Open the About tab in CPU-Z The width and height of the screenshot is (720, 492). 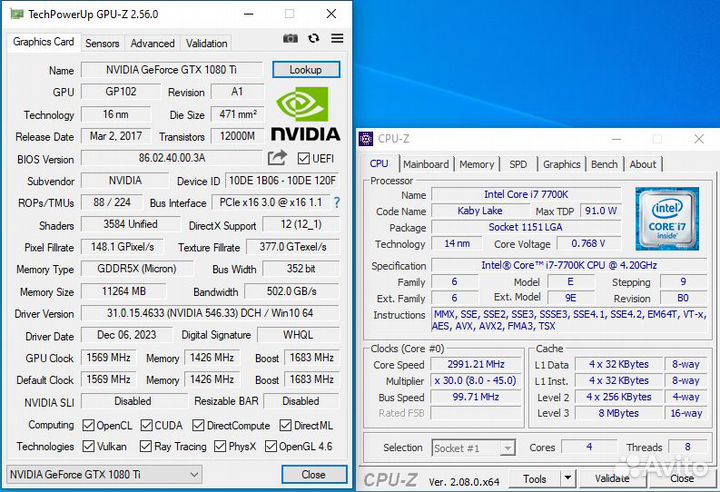click(643, 164)
